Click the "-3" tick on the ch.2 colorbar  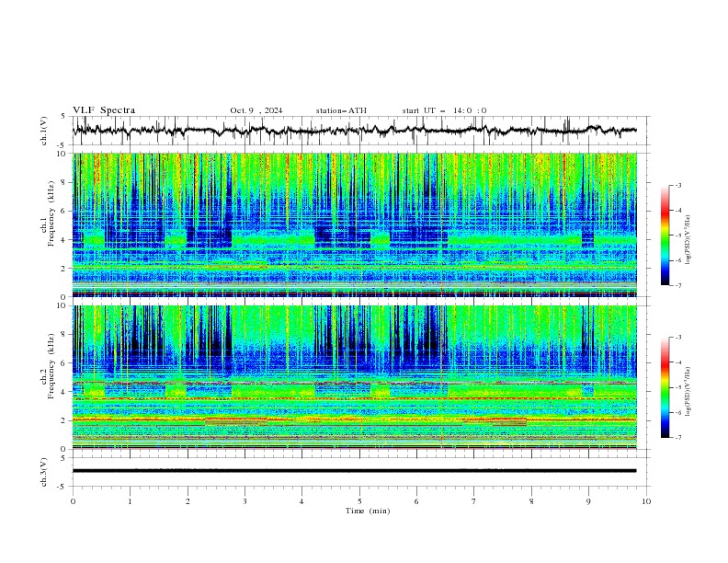(677, 338)
